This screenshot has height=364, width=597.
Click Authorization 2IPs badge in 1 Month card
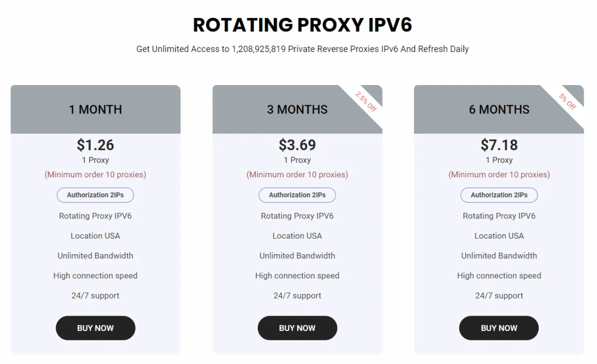[95, 195]
